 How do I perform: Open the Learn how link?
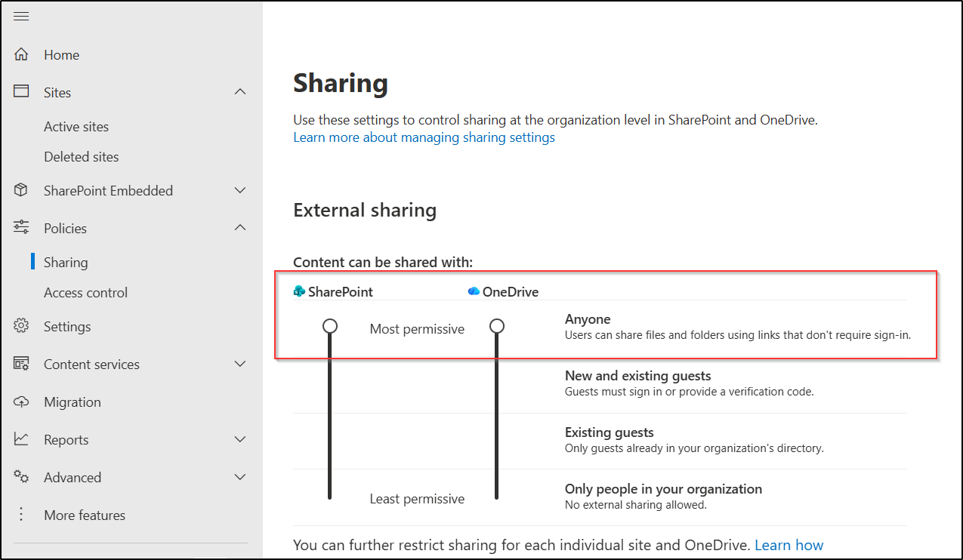point(789,545)
